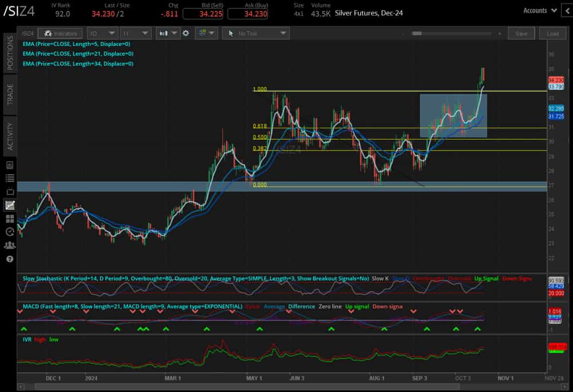Image resolution: width=573 pixels, height=392 pixels.
Task: Open the 1D timeframe dropdown
Action: (x=102, y=33)
